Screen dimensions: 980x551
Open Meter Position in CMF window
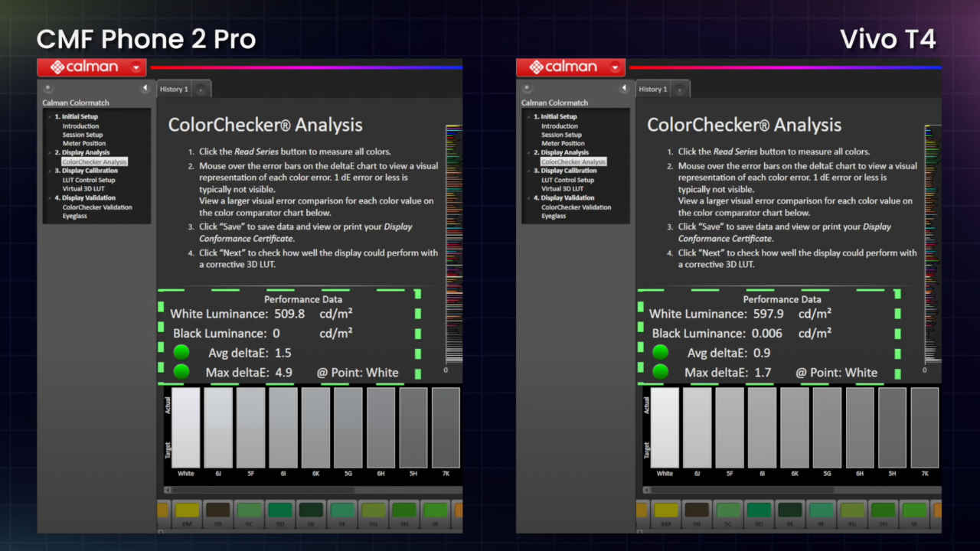84,143
